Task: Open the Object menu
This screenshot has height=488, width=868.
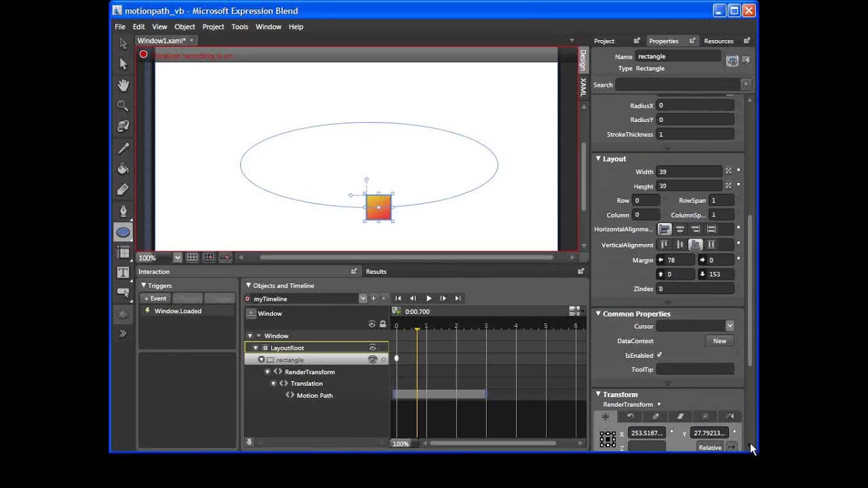Action: (184, 26)
